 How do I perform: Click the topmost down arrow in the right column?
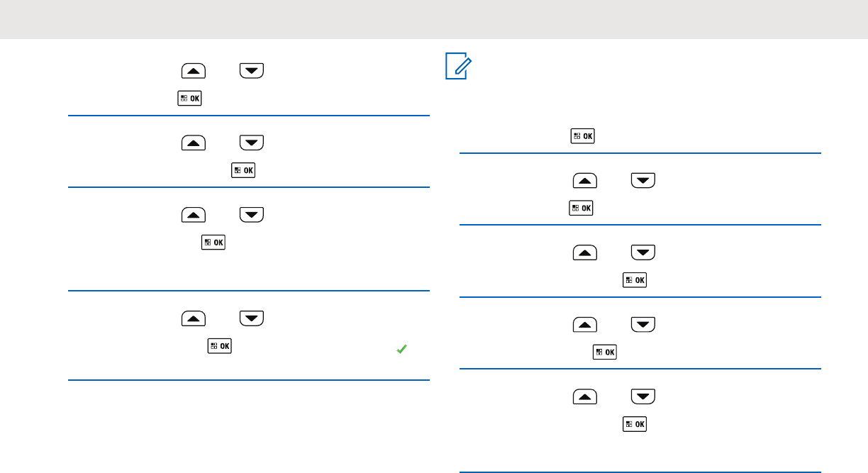[644, 182]
